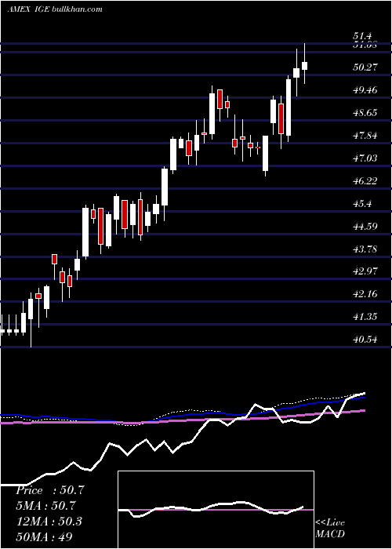This screenshot has height=549, width=392.
Task: Click the 5MA : 50.7 readout
Action: [46, 506]
